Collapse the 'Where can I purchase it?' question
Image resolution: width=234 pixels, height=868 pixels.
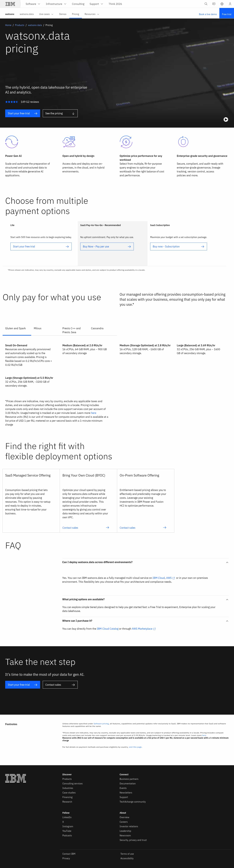(227, 621)
